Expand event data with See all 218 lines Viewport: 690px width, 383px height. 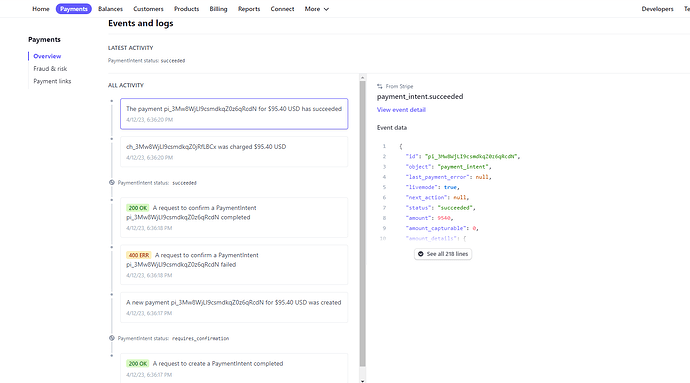pyautogui.click(x=443, y=254)
